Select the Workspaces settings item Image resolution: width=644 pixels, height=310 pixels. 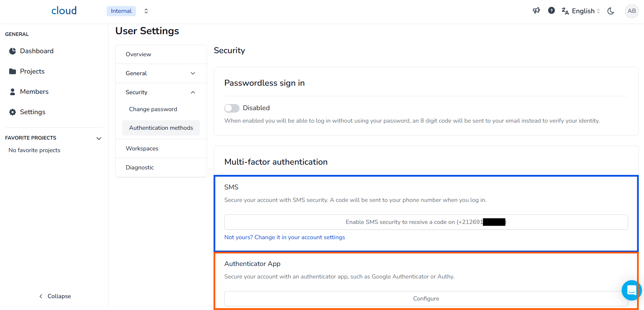click(142, 148)
